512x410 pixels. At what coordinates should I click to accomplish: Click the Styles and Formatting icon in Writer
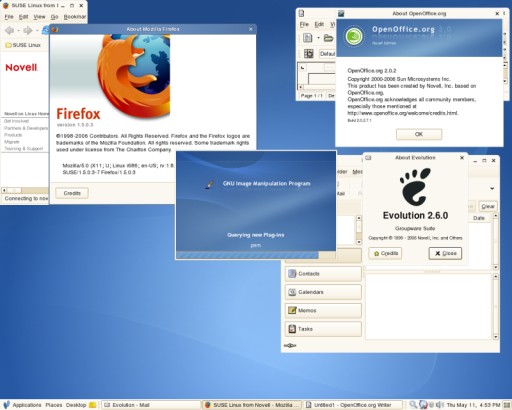(x=309, y=53)
